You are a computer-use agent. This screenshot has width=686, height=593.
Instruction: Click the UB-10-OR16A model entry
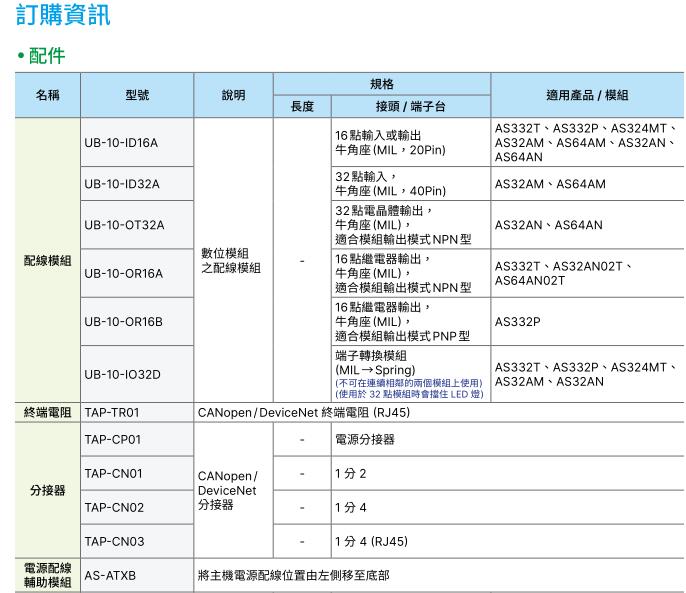pos(124,273)
